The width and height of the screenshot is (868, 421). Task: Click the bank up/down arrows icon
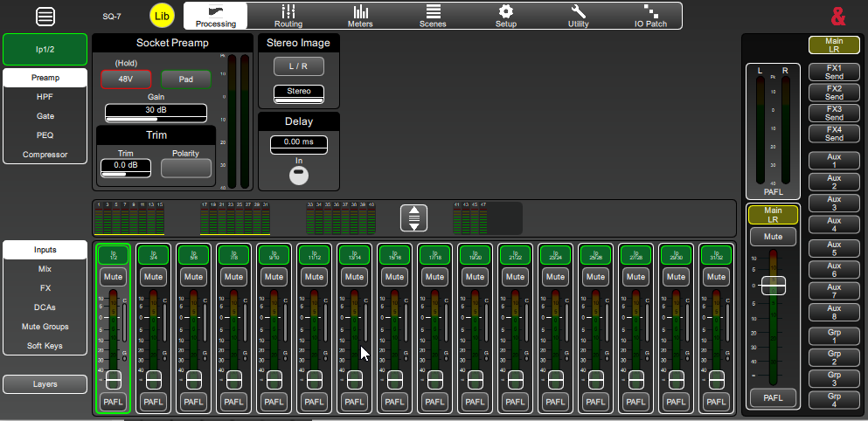click(414, 218)
